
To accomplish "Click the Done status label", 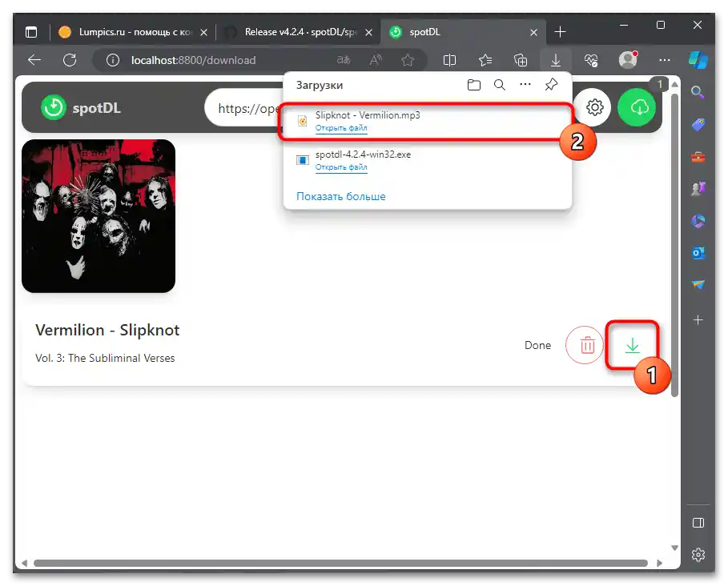I will coord(537,345).
